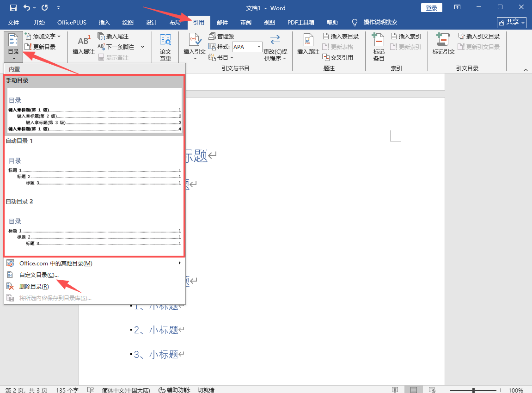Switch to Print Layout view icon
This screenshot has height=393, width=532.
[x=413, y=390]
